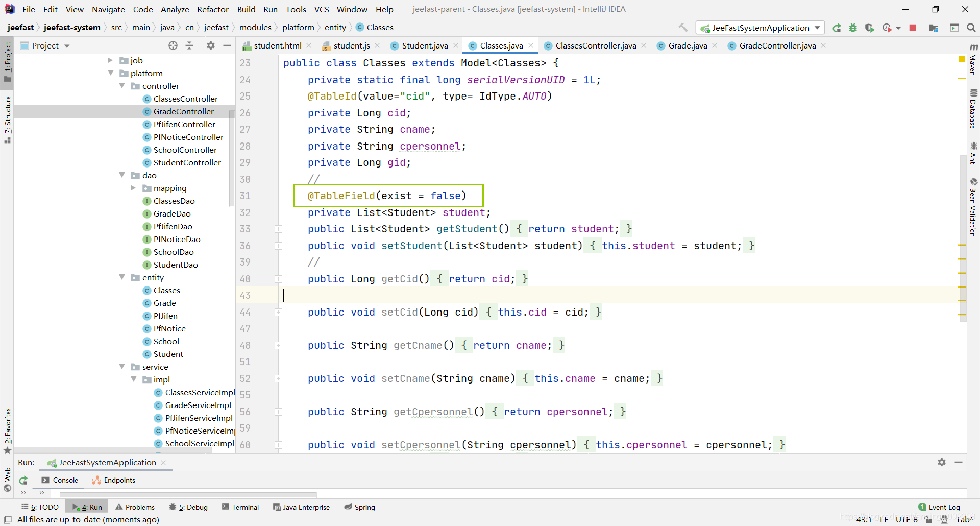Screen dimensions: 980x526
Task: Open the Refactor menu
Action: pos(212,9)
